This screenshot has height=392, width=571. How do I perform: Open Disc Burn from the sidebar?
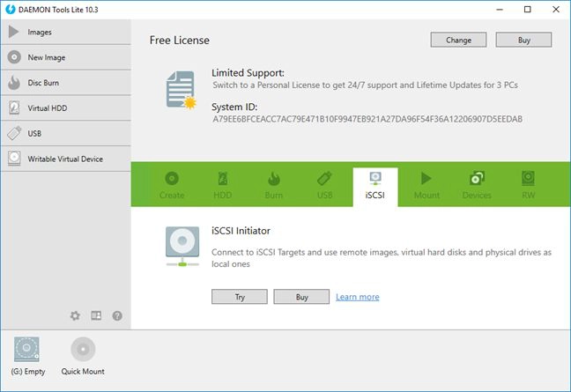coord(65,83)
